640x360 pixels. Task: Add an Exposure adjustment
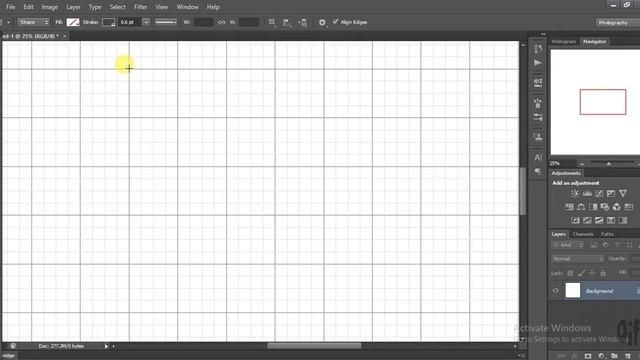tap(611, 193)
